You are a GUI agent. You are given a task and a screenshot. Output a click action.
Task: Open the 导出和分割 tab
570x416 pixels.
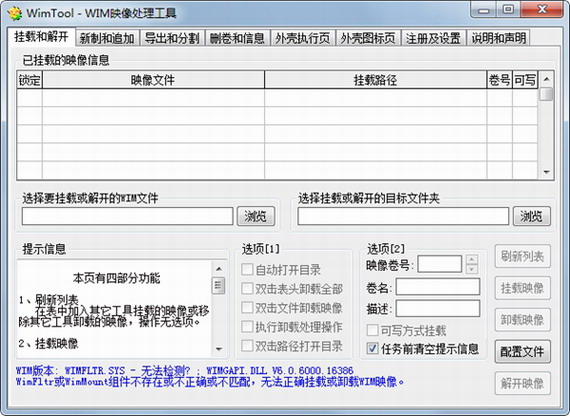[x=172, y=38]
